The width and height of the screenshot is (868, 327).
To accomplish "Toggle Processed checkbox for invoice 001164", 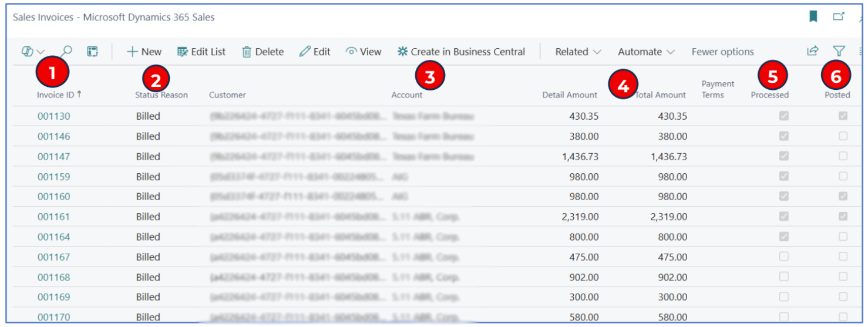I will click(783, 237).
